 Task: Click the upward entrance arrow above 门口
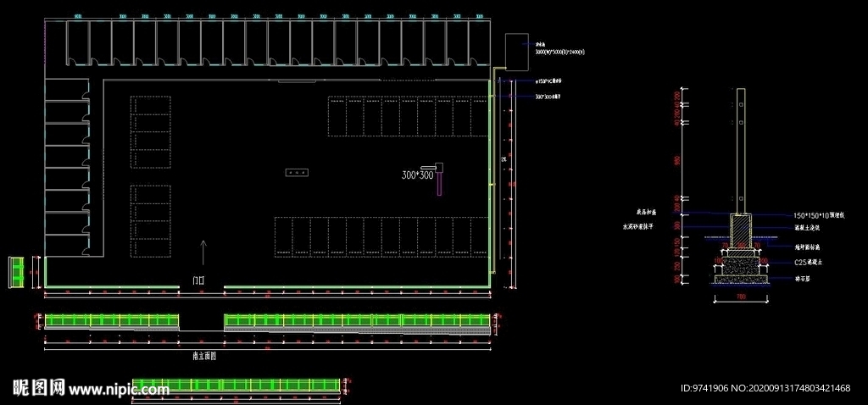click(203, 252)
